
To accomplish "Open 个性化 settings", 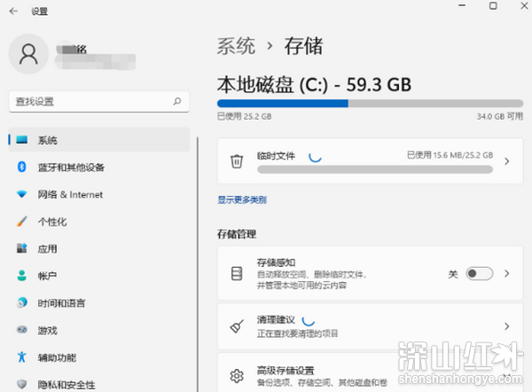I will 98,222.
